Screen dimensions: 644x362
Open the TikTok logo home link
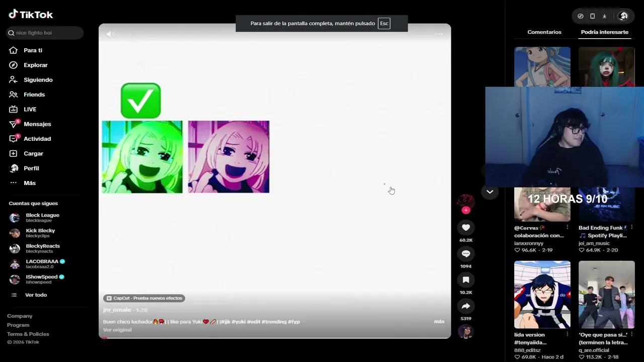pyautogui.click(x=31, y=15)
